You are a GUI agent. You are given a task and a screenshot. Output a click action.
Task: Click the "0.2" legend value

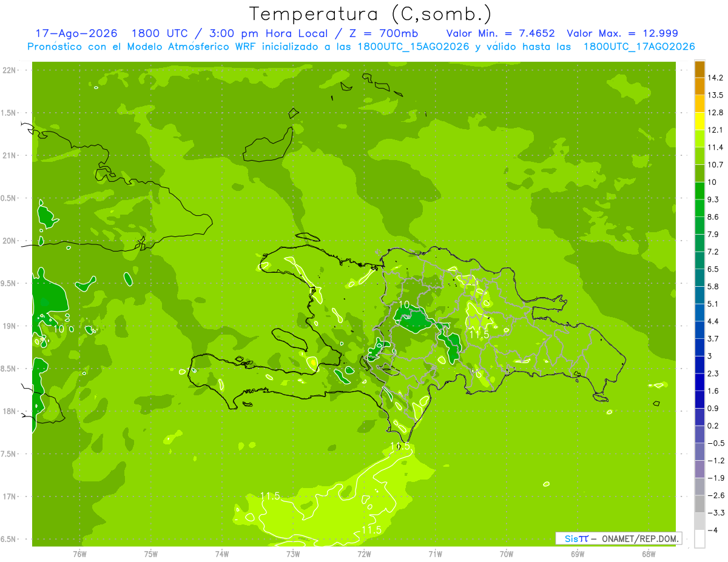tap(714, 426)
